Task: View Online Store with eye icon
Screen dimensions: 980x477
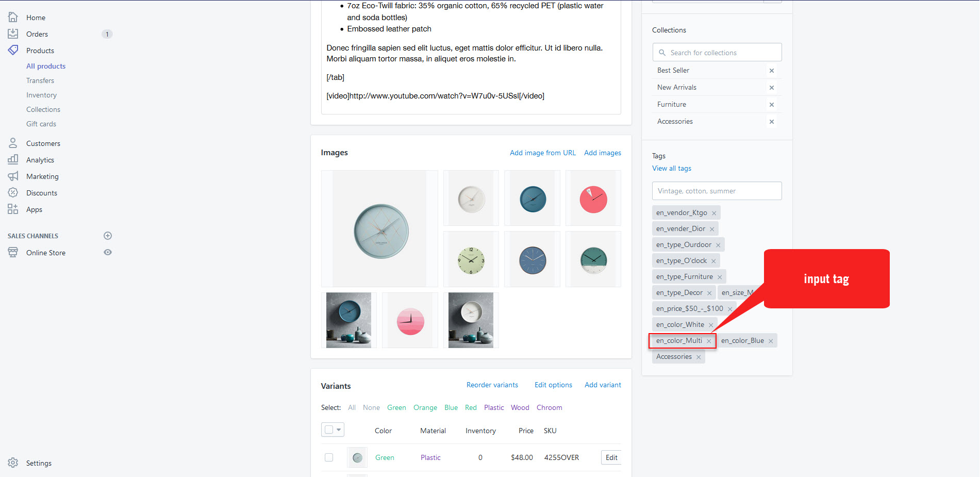Action: pos(108,252)
